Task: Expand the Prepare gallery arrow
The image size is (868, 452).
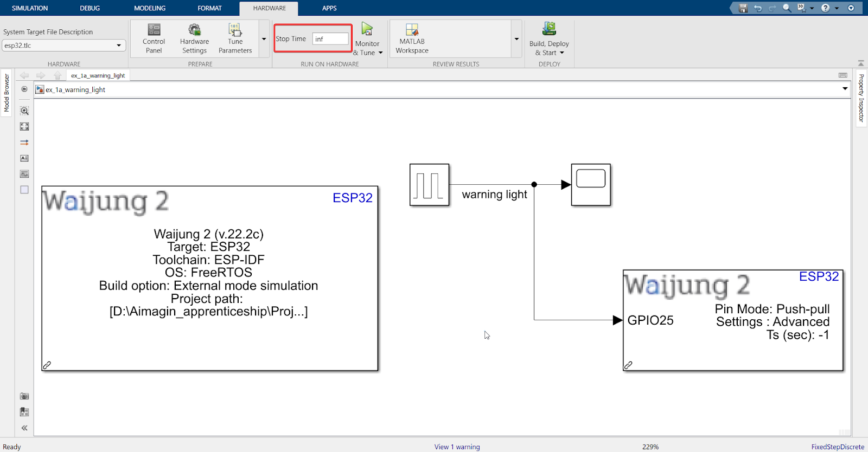Action: (x=264, y=38)
